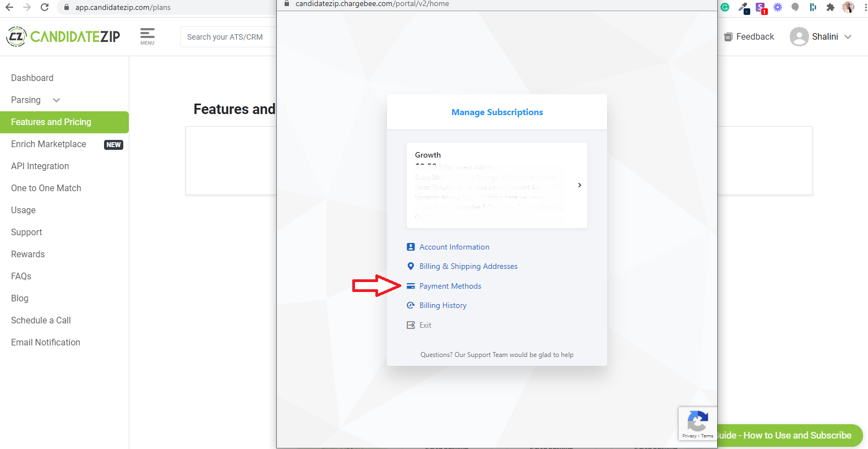This screenshot has width=868, height=449.
Task: Click the Exit door icon
Action: tap(411, 325)
